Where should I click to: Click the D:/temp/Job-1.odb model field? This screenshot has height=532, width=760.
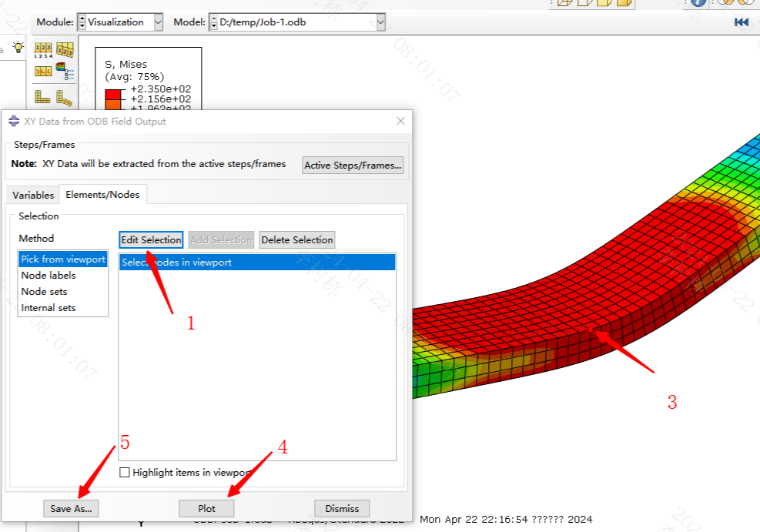tap(297, 22)
